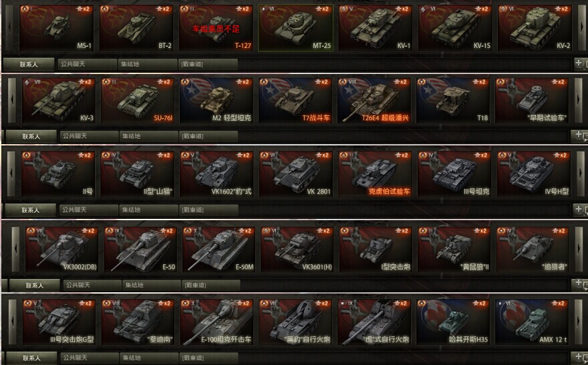The image size is (588, 365).
Task: Pick the T26E4 超级潘兴 tank
Action: pos(374,101)
